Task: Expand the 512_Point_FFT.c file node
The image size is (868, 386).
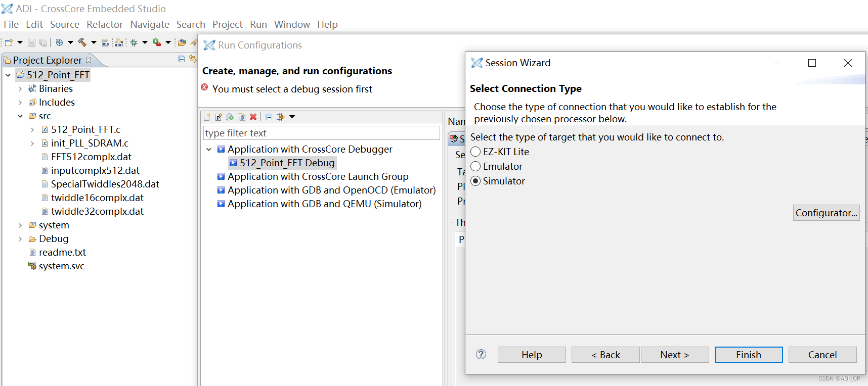Action: click(x=32, y=130)
